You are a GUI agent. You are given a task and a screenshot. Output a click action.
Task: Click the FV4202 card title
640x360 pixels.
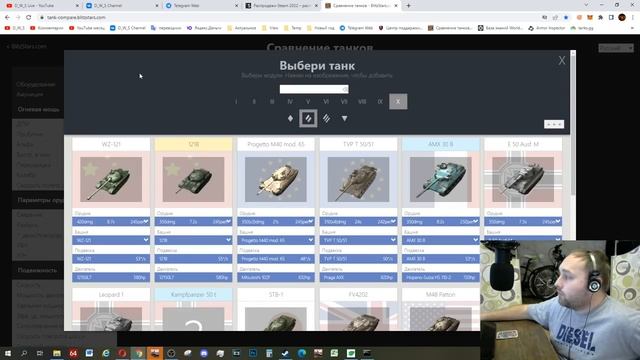pos(358,295)
